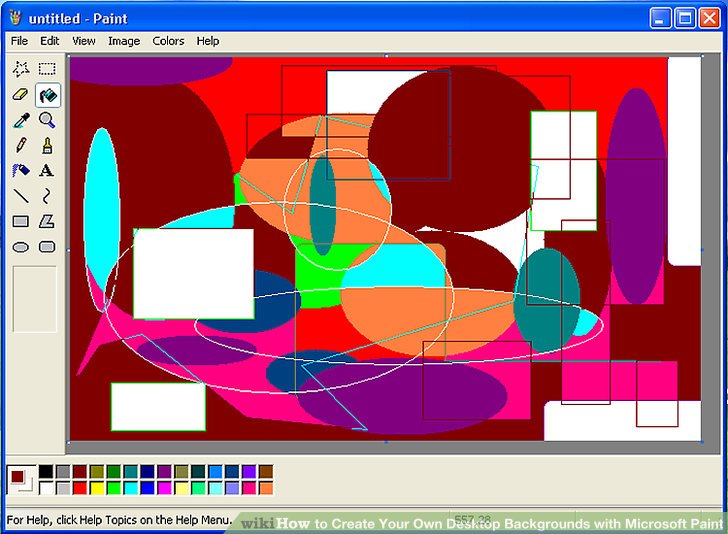Open the View menu
Screen dimensions: 728x534
pos(84,41)
